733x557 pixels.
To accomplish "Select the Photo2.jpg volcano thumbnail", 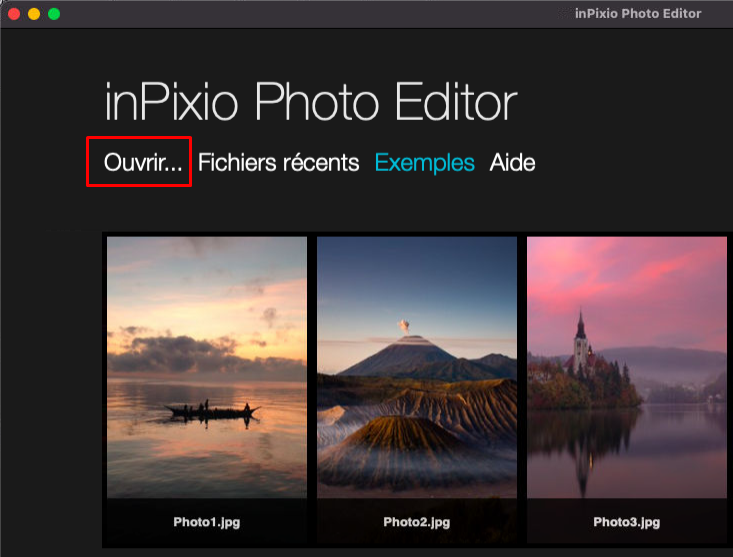I will pyautogui.click(x=417, y=367).
